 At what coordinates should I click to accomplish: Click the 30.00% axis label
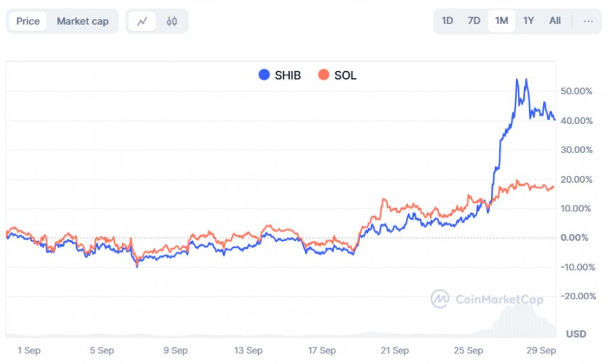tap(576, 150)
